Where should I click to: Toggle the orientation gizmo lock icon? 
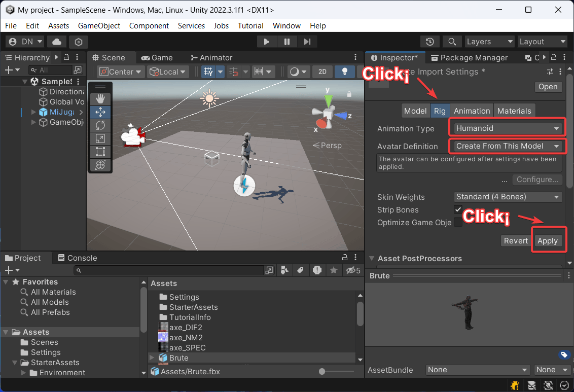349,94
